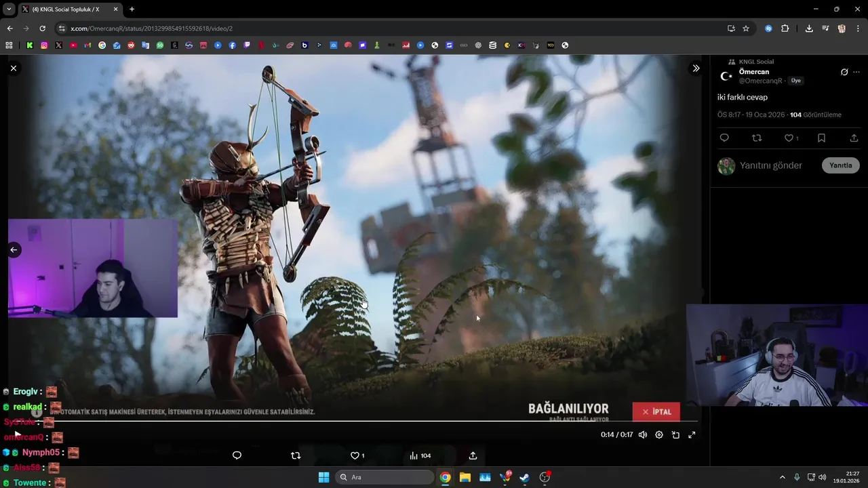Open Steam from the taskbar
The image size is (868, 488).
(x=524, y=477)
